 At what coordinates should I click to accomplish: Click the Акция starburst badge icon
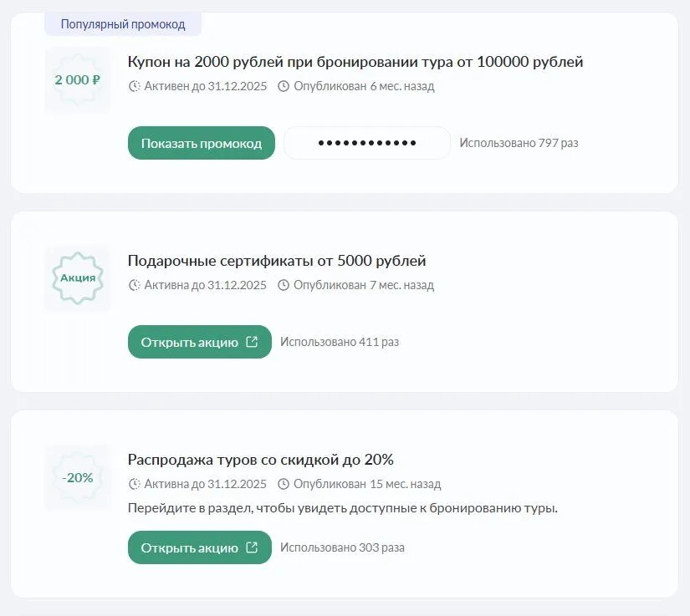(x=77, y=278)
